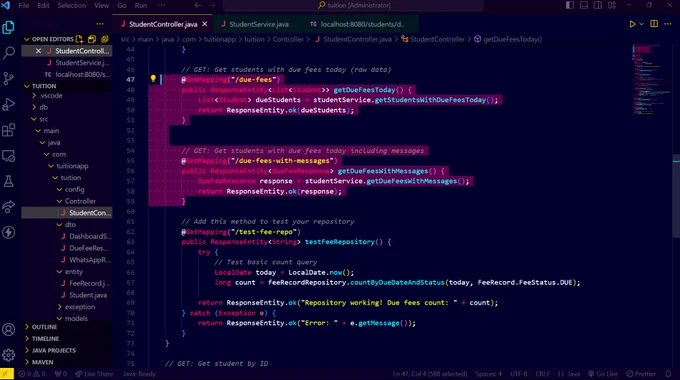Open Remote Explorer icon in activity bar
This screenshot has height=380, width=680.
[8, 156]
